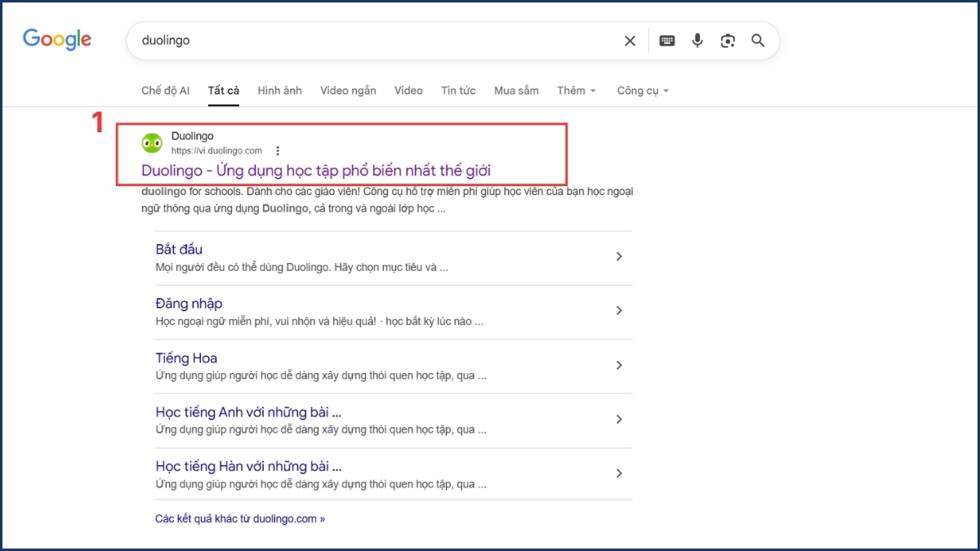Open the on-screen keyboard input tool
The width and height of the screenshot is (980, 551).
point(667,41)
